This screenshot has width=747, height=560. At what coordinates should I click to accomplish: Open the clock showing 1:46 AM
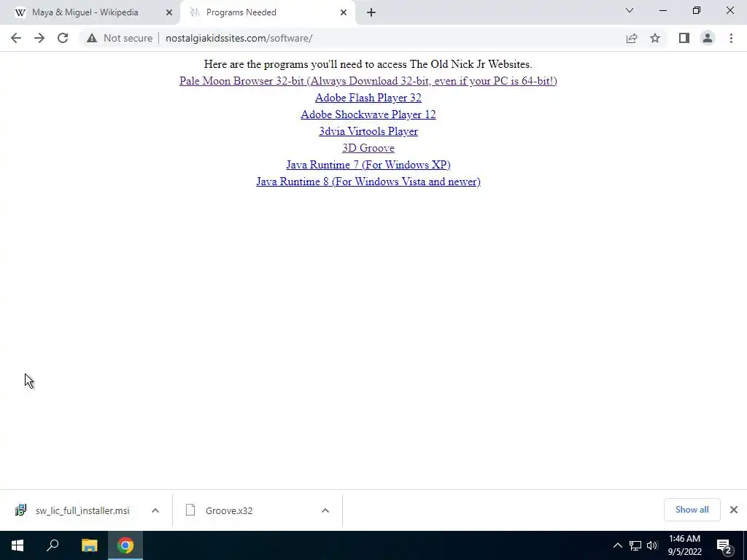[x=684, y=545]
